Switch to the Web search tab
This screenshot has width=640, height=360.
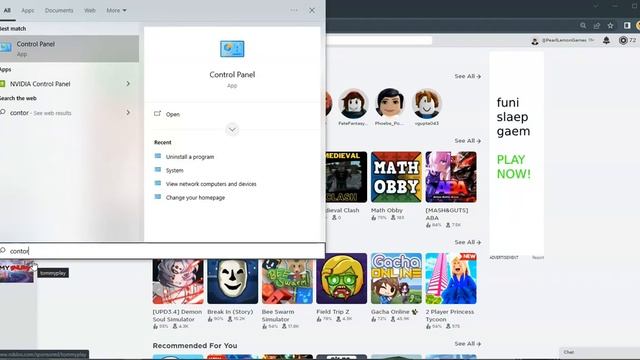coord(90,10)
